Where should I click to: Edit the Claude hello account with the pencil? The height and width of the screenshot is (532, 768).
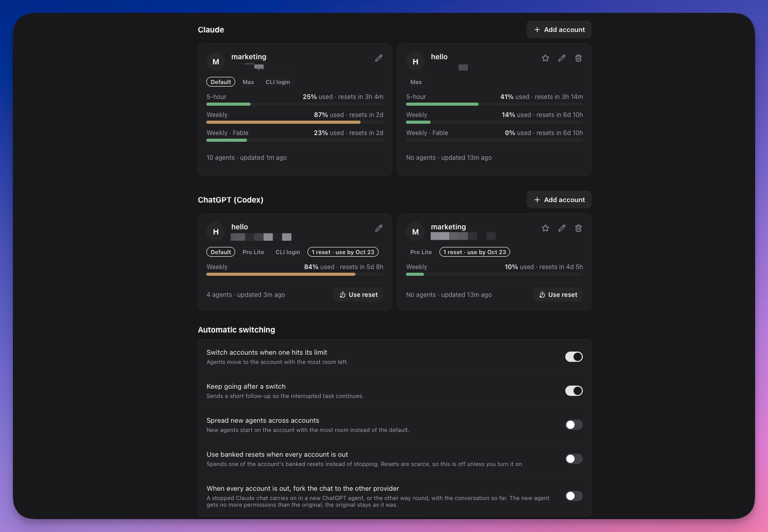562,58
